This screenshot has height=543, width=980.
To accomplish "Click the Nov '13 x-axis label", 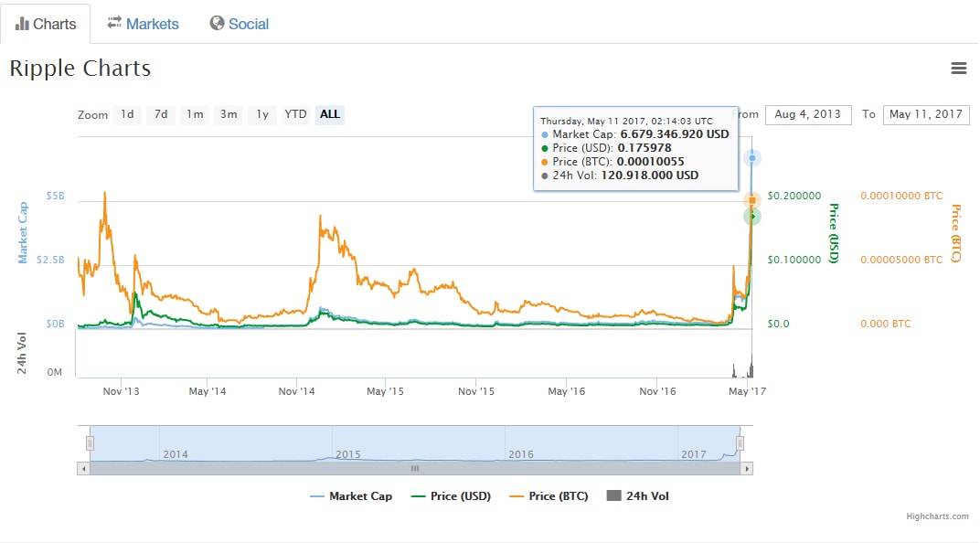I will pos(122,391).
